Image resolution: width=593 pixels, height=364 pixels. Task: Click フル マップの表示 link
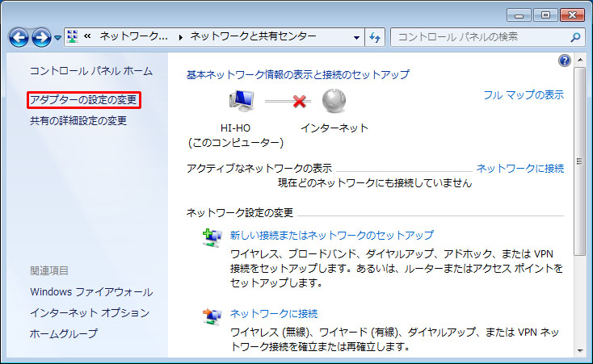[x=524, y=95]
